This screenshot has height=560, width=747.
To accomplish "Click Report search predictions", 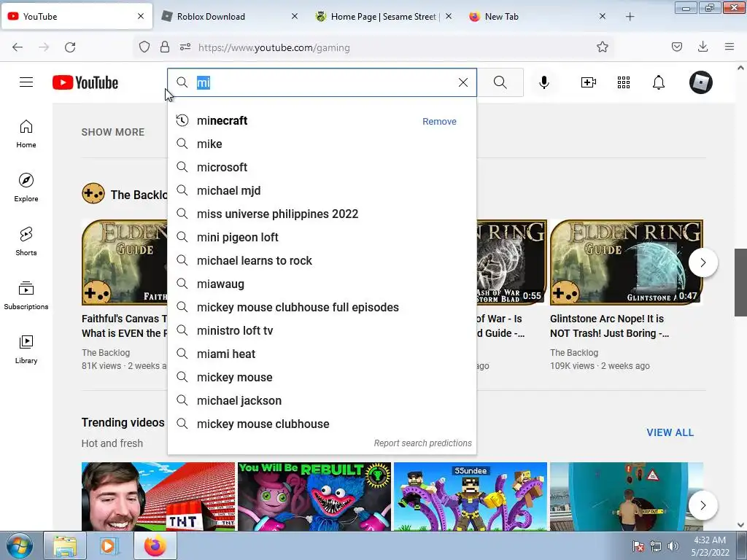I will click(422, 443).
